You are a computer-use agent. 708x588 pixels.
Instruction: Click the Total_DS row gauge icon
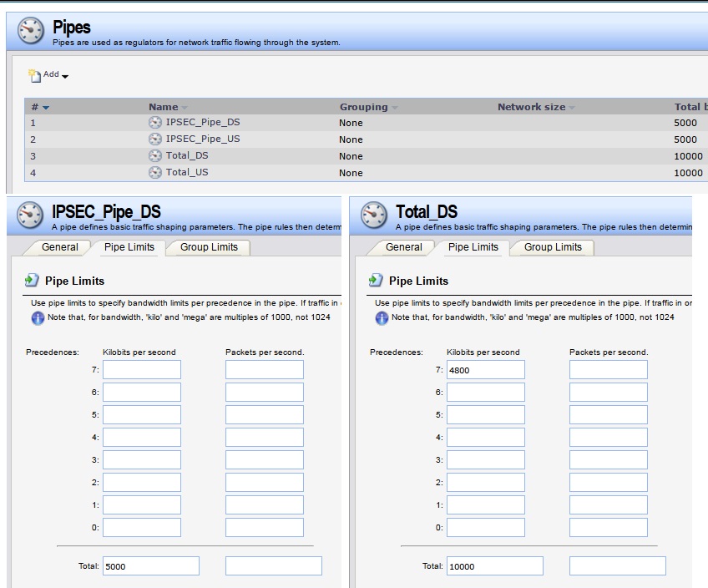coord(155,156)
